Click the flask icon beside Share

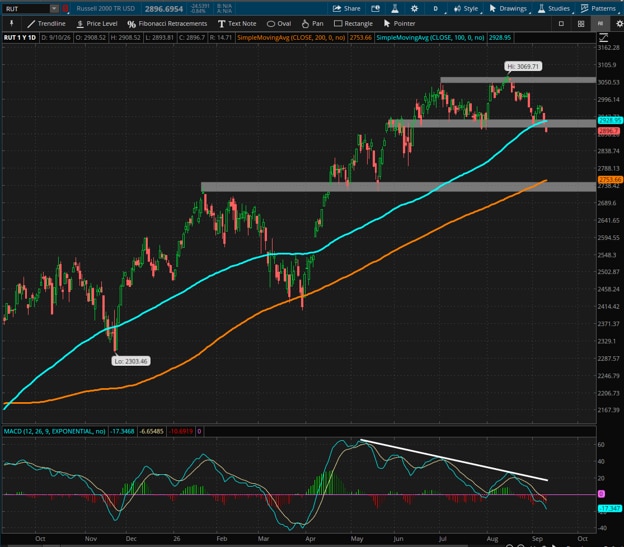[395, 8]
